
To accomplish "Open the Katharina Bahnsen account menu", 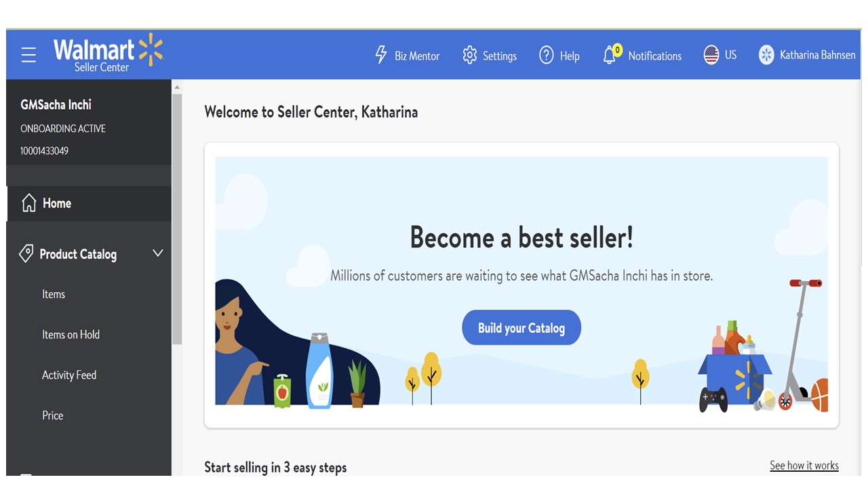I will (x=817, y=55).
